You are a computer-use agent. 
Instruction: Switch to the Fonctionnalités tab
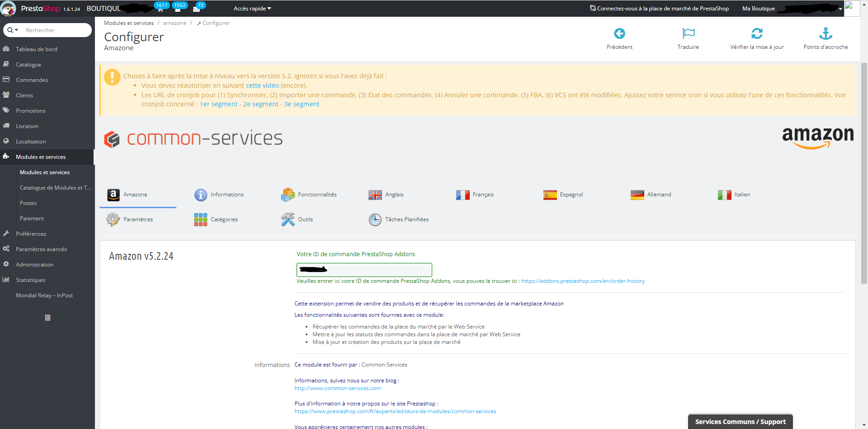[309, 195]
